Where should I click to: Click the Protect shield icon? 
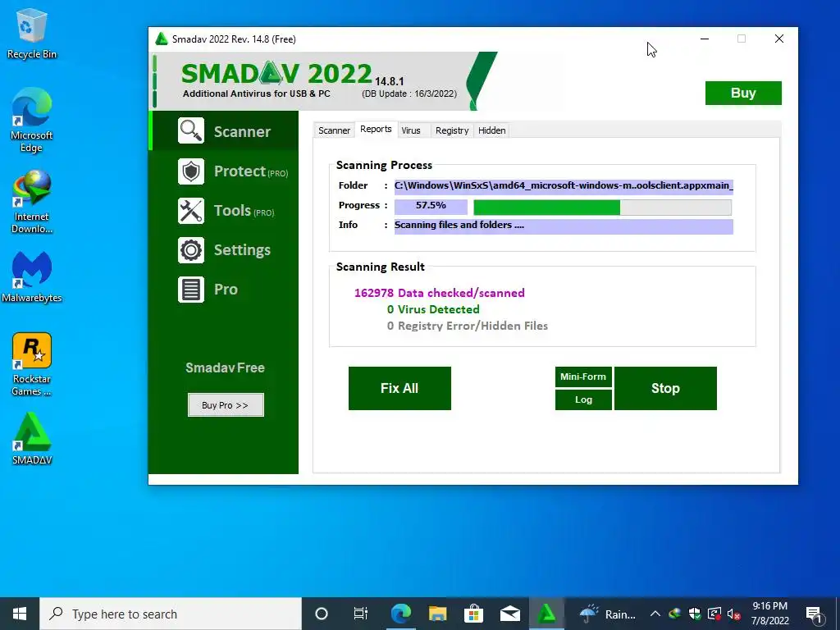point(191,171)
